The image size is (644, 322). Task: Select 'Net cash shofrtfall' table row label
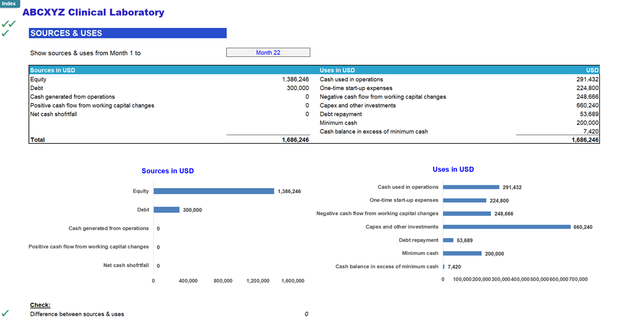54,114
